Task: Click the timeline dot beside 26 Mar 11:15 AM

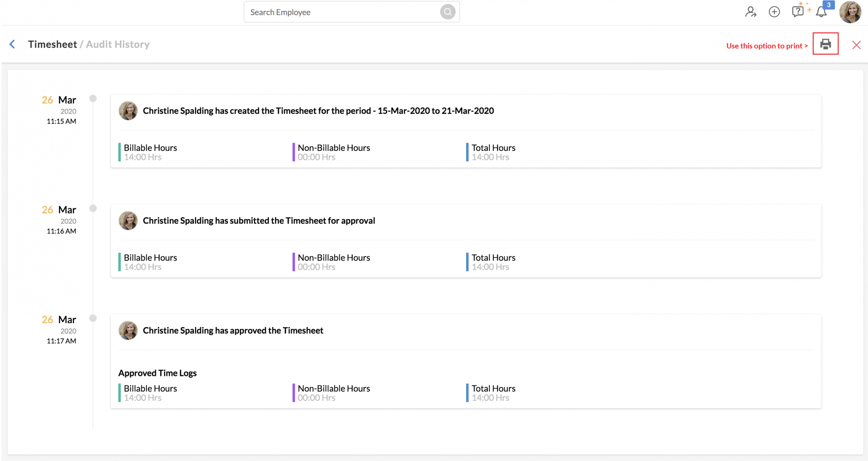Action: coord(93,98)
